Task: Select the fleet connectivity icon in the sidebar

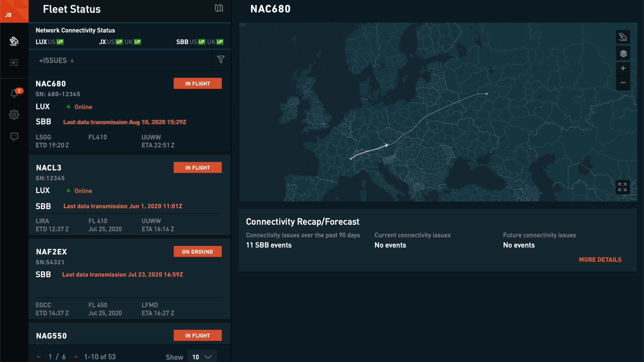Action: tap(14, 41)
